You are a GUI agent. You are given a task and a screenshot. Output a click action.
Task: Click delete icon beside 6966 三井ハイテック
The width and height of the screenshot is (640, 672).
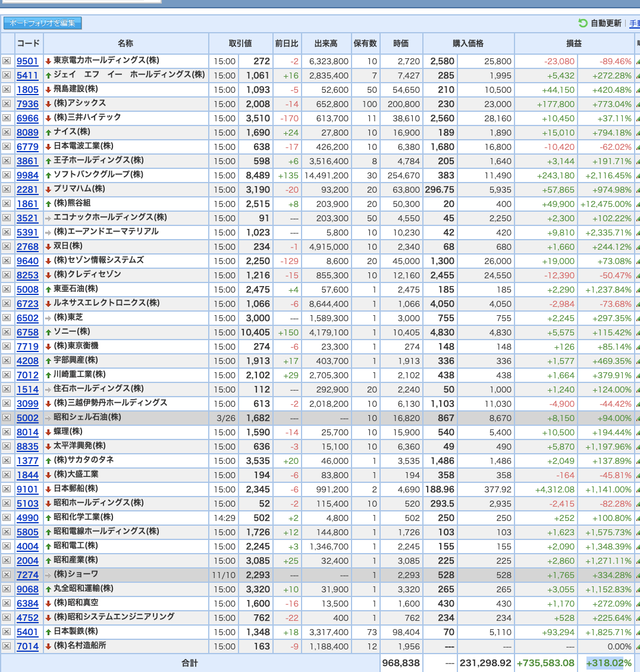(7, 118)
